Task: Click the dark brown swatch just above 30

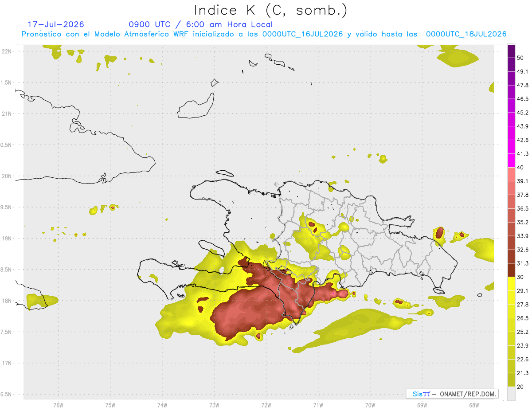Action: pyautogui.click(x=511, y=270)
